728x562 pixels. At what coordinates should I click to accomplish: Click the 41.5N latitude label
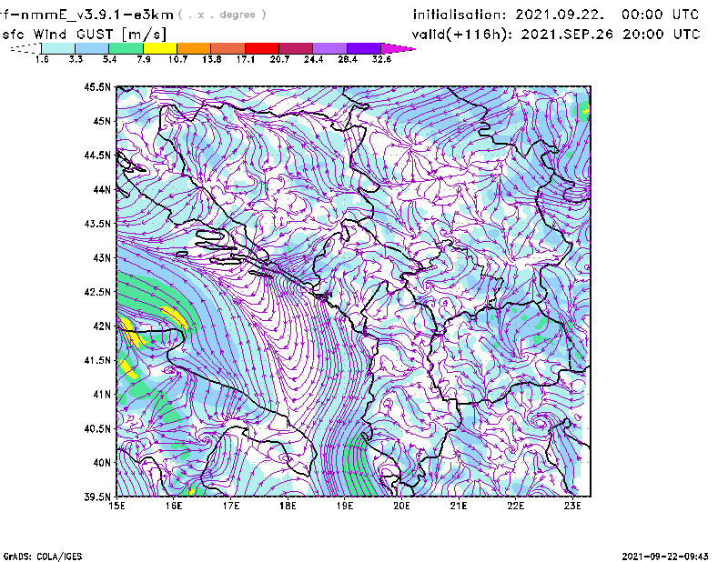pos(98,360)
